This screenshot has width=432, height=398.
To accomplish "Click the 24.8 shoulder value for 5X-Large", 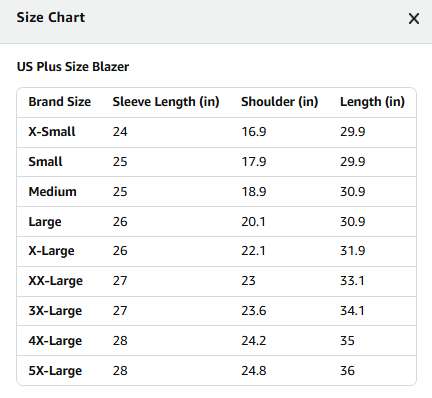I will pyautogui.click(x=254, y=371).
